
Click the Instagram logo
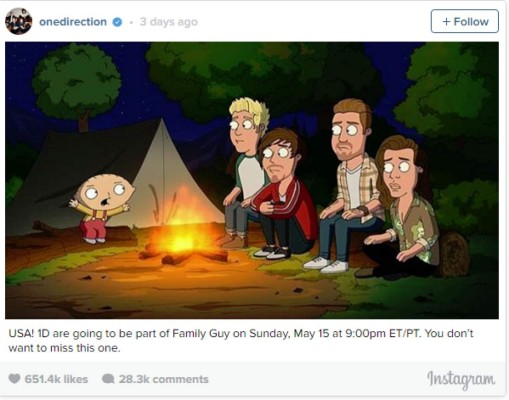click(x=461, y=380)
